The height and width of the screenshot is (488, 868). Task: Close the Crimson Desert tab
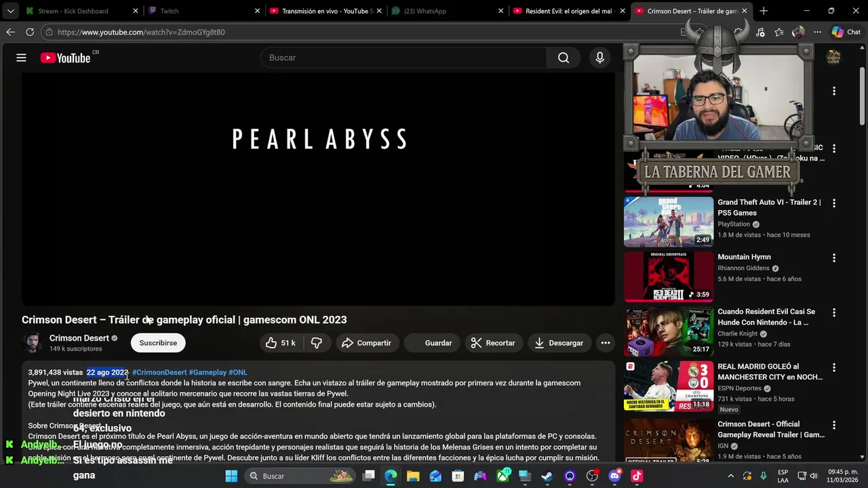pyautogui.click(x=745, y=11)
